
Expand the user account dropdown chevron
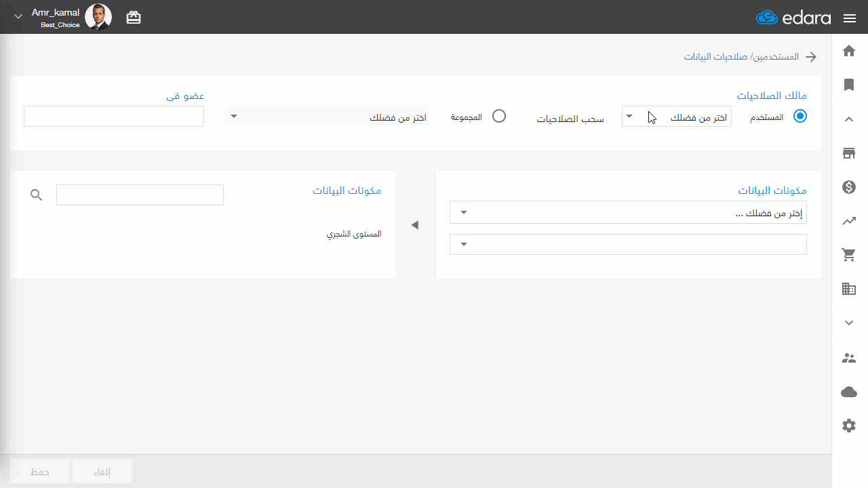18,17
